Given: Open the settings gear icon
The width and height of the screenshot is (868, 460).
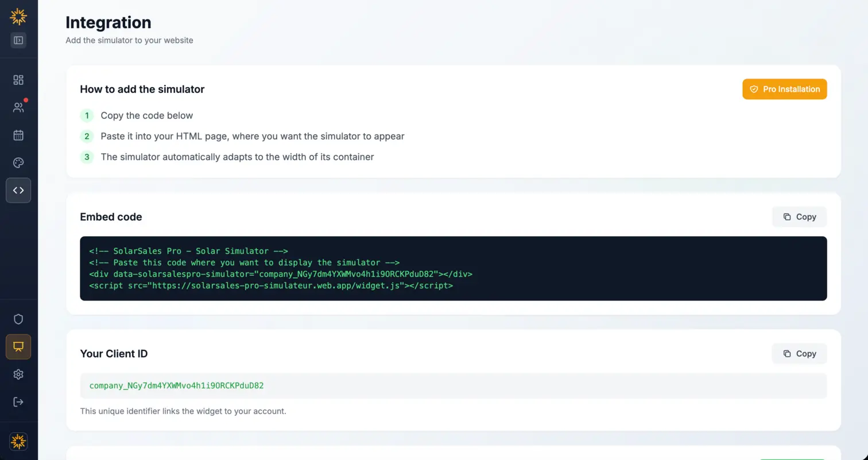Looking at the screenshot, I should (x=18, y=374).
